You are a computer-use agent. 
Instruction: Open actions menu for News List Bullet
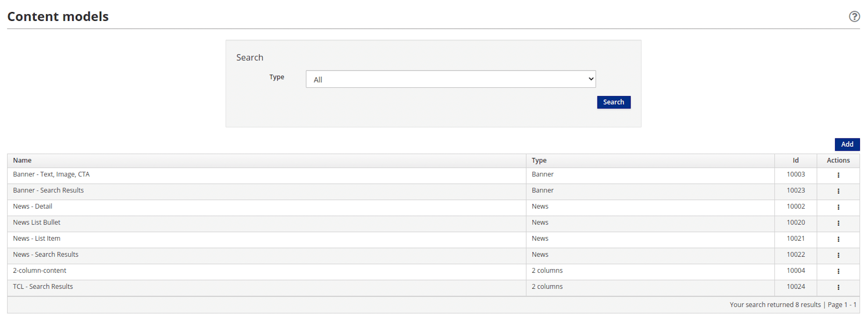tap(838, 223)
